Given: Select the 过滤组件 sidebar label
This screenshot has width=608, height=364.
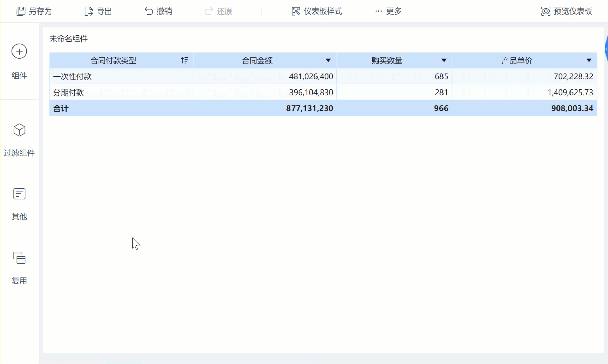Looking at the screenshot, I should [19, 153].
